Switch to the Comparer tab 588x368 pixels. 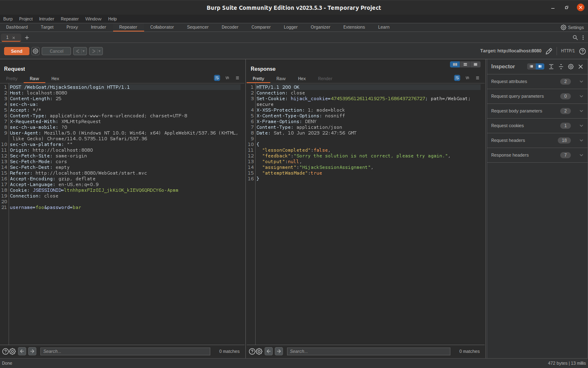pyautogui.click(x=261, y=27)
